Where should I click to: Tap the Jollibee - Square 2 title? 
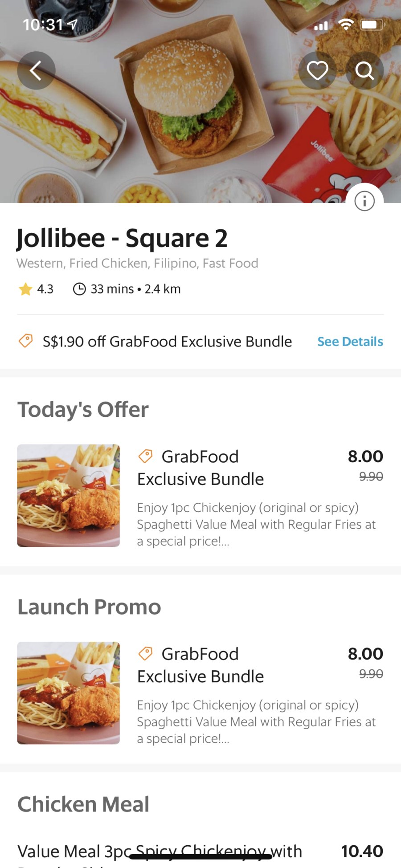(x=122, y=238)
